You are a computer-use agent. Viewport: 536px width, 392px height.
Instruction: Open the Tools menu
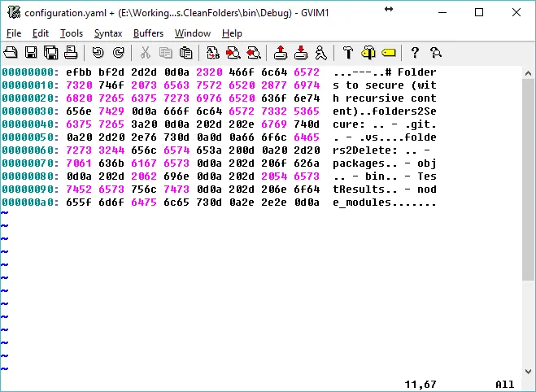pyautogui.click(x=72, y=33)
